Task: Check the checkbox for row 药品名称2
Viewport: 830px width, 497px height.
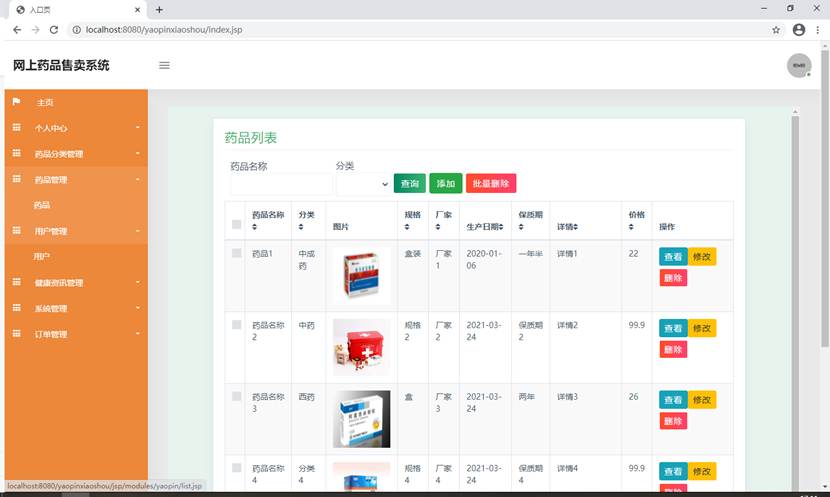Action: click(237, 324)
